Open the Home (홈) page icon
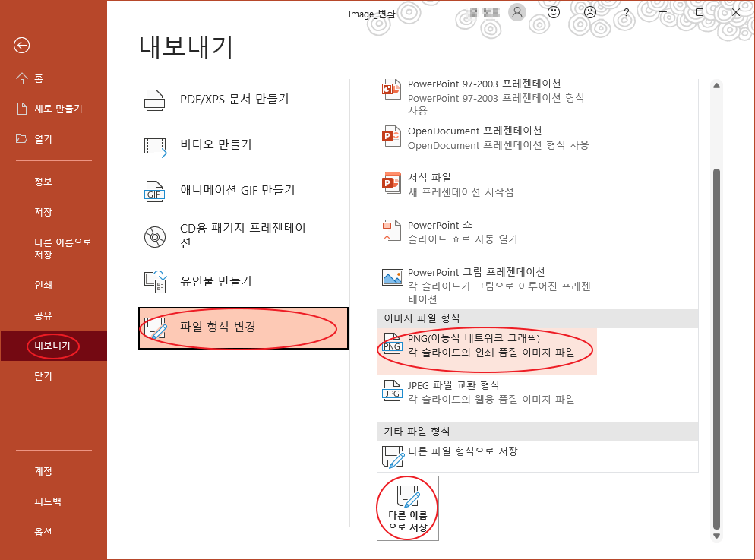The width and height of the screenshot is (755, 560). 22,78
